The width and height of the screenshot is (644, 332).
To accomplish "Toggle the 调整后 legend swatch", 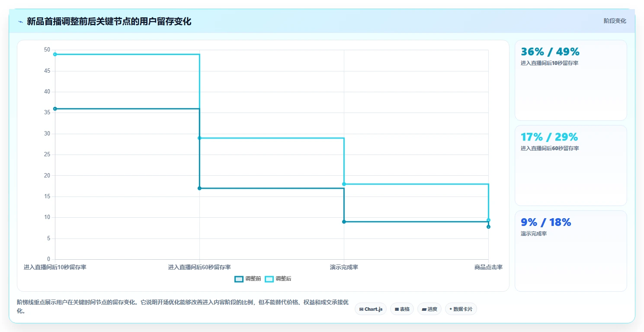I will 269,279.
